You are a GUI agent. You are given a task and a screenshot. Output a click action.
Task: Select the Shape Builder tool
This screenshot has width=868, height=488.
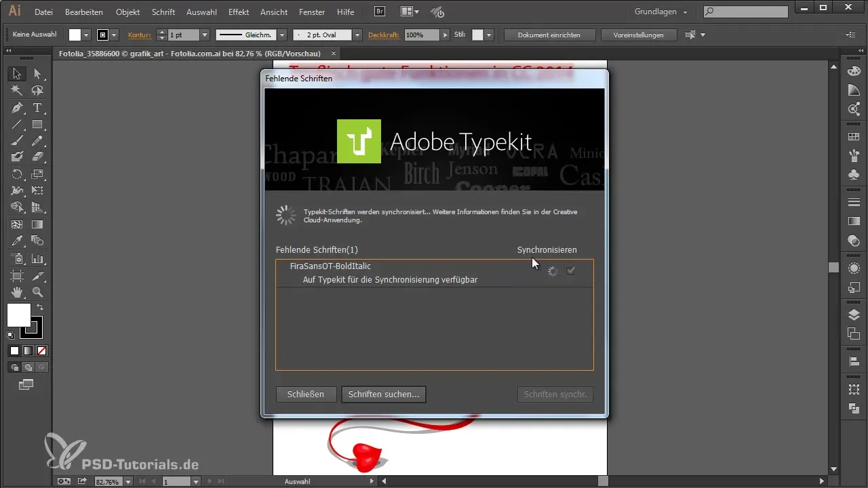tap(17, 207)
